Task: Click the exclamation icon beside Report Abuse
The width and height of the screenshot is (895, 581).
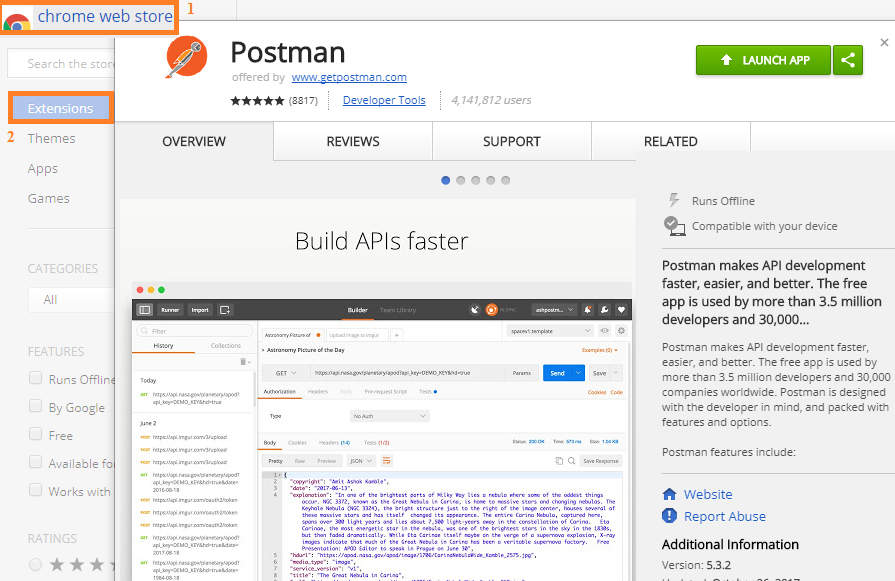Action: (669, 516)
